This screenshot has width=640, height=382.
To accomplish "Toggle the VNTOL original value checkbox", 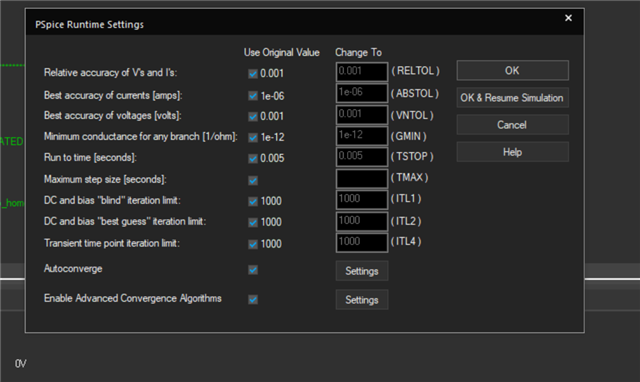I will point(253,117).
